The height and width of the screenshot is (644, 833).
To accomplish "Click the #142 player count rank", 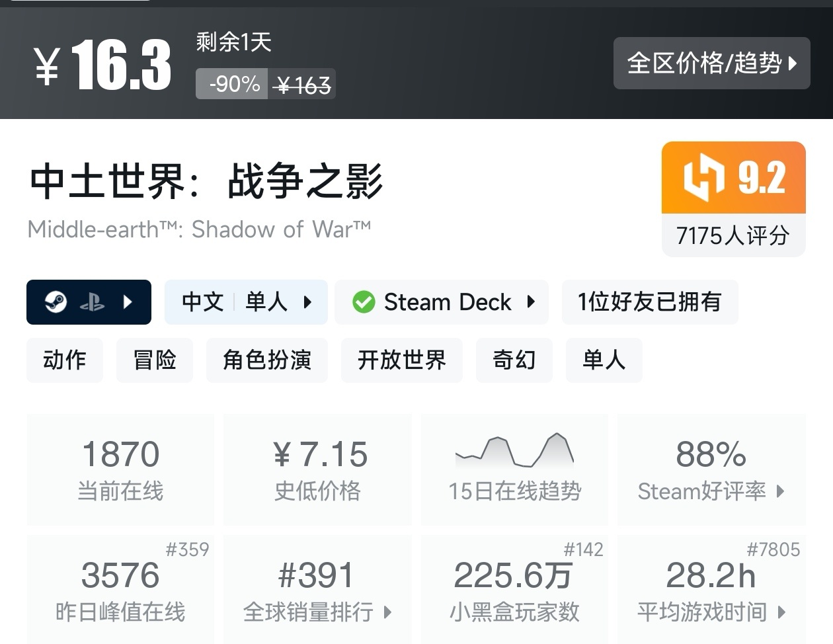I will pyautogui.click(x=583, y=549).
